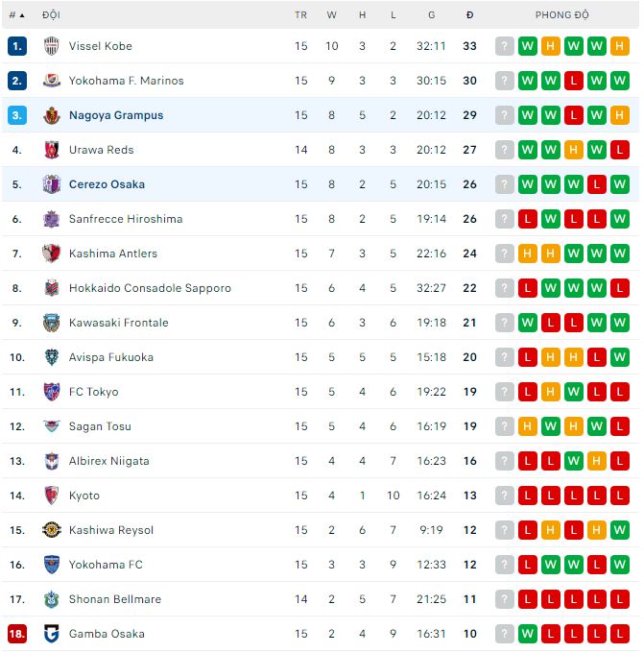The image size is (644, 653).
Task: Click the Phong Độ column header
Action: point(562,15)
